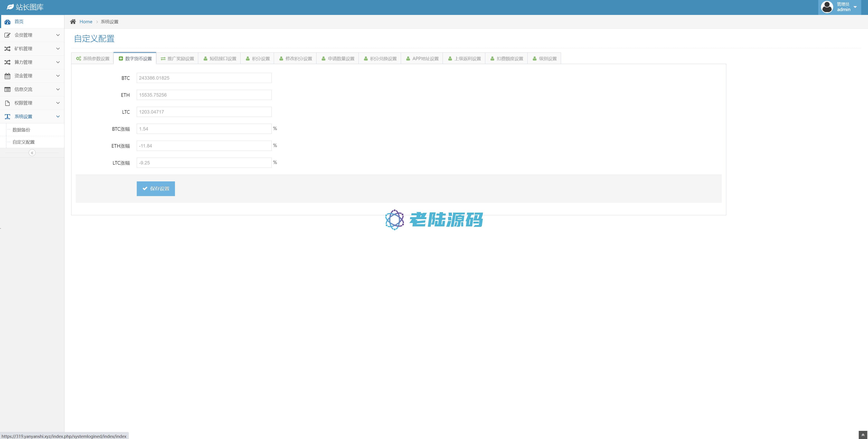Click the 保存设置 button
The image size is (868, 439).
point(156,188)
